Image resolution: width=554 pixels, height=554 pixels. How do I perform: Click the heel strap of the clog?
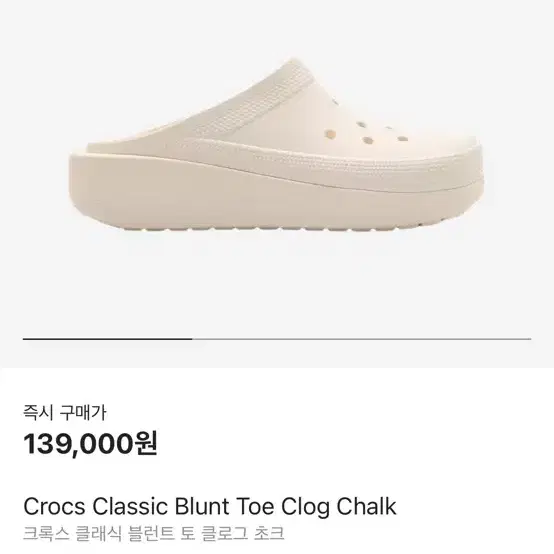[261, 102]
